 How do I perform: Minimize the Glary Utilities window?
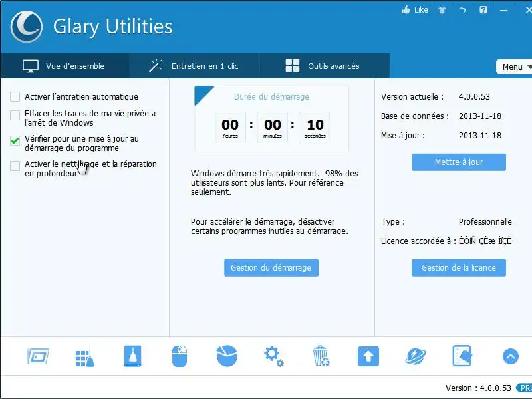coord(504,11)
